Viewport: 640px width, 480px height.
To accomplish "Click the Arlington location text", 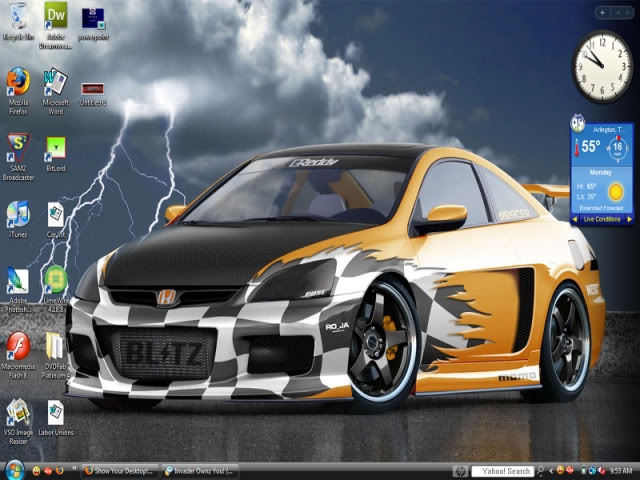I will point(609,129).
